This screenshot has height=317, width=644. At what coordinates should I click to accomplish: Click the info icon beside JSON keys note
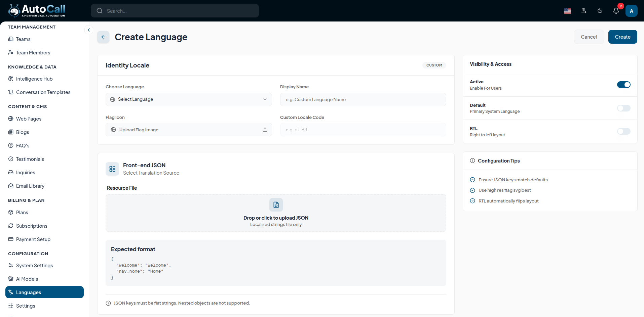(x=108, y=303)
